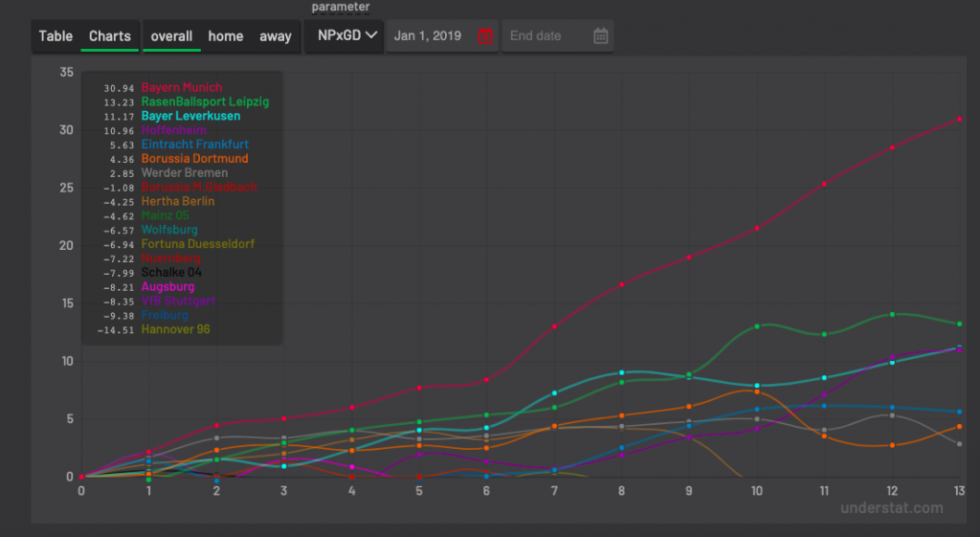Toggle Eintracht Frankfurt in legend
Image resolution: width=980 pixels, height=537 pixels.
coord(195,145)
